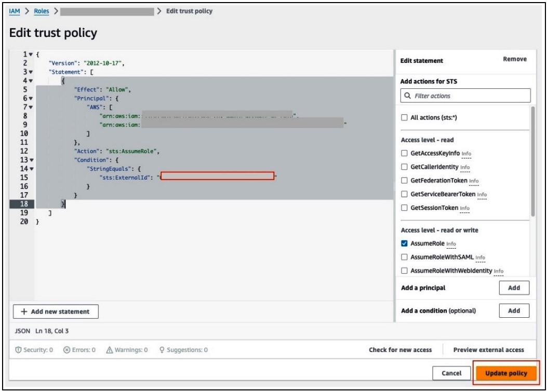The height and width of the screenshot is (392, 547).
Task: Click the "Version": "2012-10-17" line in editor
Action: tap(87, 63)
